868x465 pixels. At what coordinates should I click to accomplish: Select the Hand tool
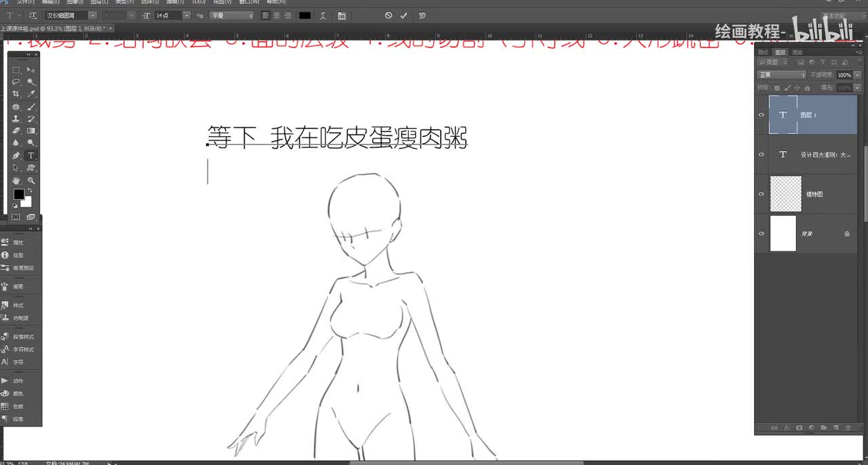point(16,181)
